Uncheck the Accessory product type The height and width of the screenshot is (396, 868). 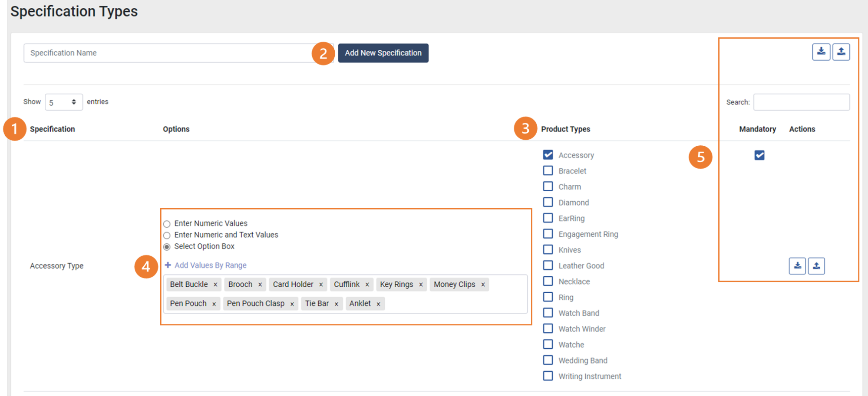[548, 155]
